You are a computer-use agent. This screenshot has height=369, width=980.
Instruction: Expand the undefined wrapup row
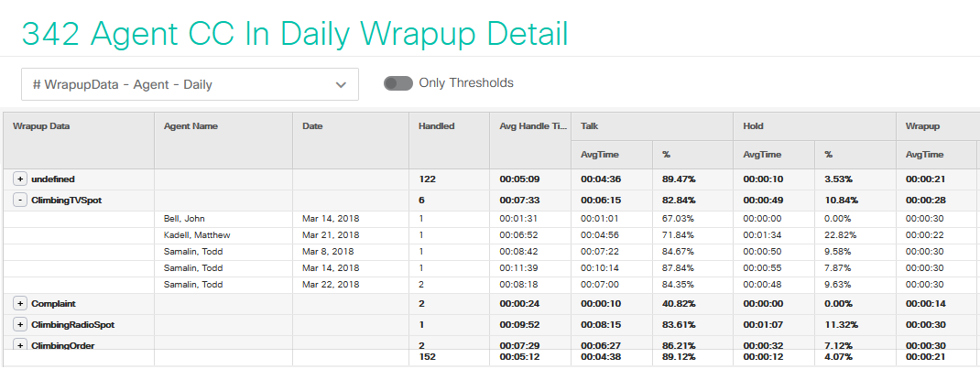point(20,179)
